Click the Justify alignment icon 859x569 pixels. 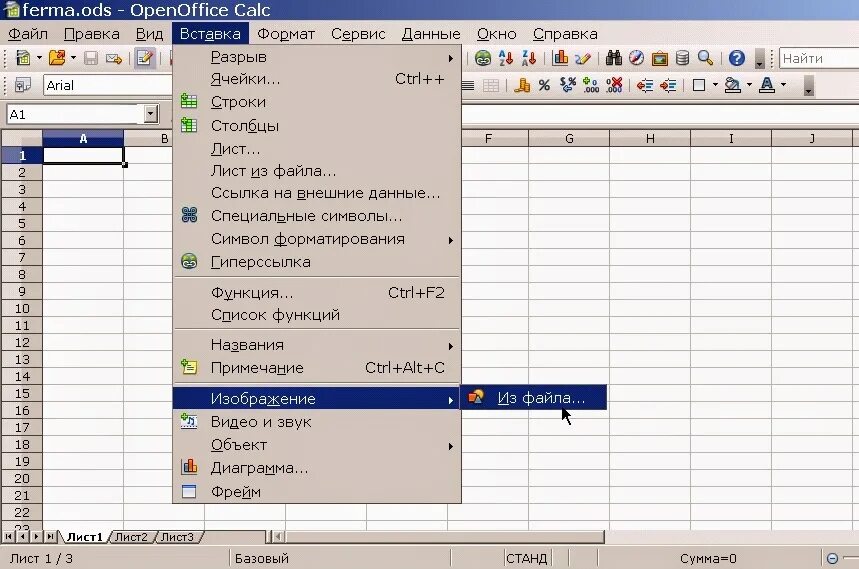(468, 85)
